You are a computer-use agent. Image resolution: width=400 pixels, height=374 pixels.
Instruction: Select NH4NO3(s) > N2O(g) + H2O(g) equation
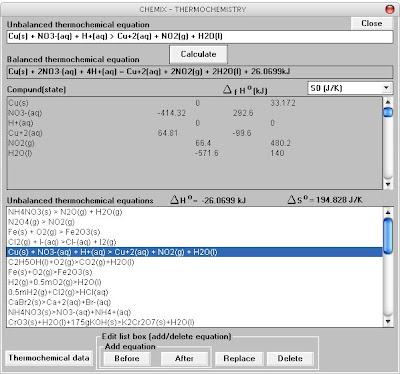(195, 212)
